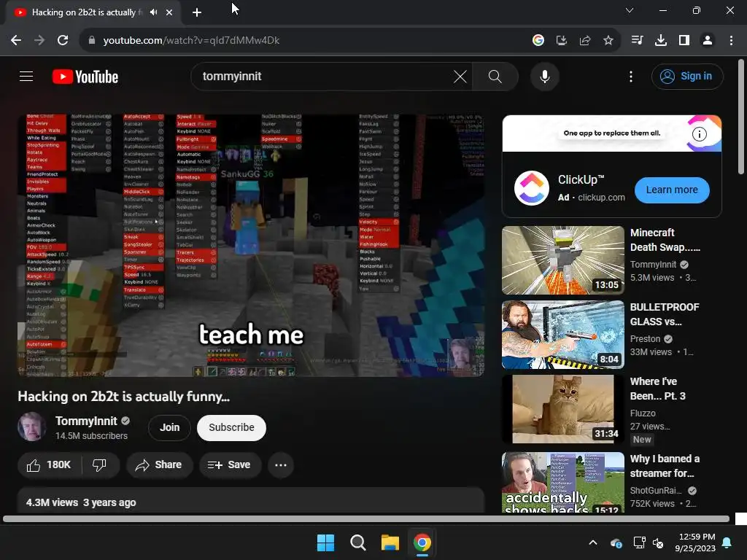Open the network display tray icon
Image resolution: width=747 pixels, height=560 pixels.
pos(639,542)
